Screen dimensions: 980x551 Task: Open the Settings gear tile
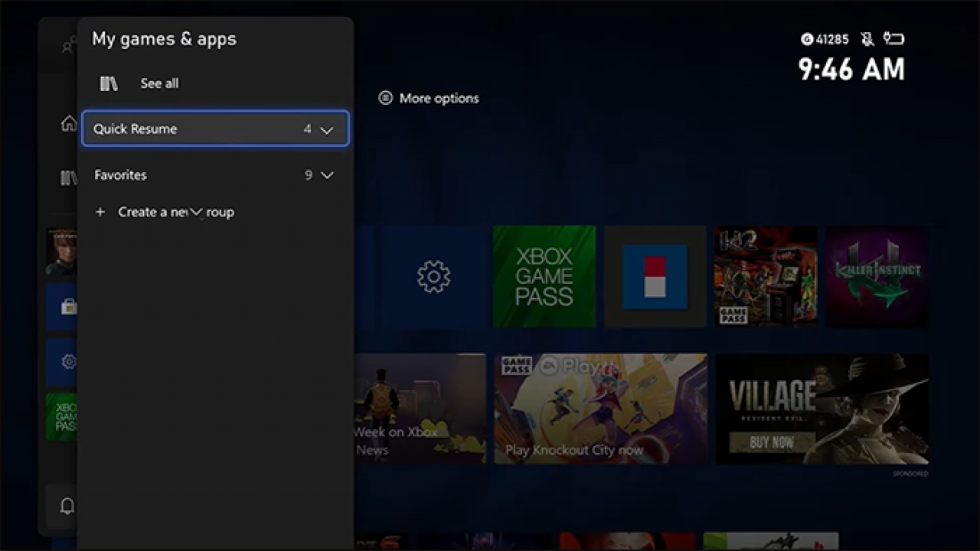(433, 276)
